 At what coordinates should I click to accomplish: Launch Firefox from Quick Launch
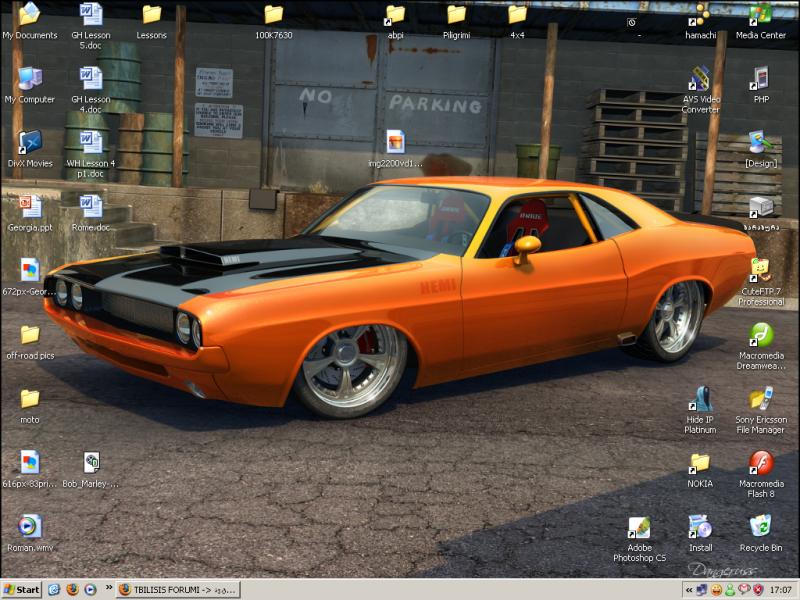tap(72, 590)
